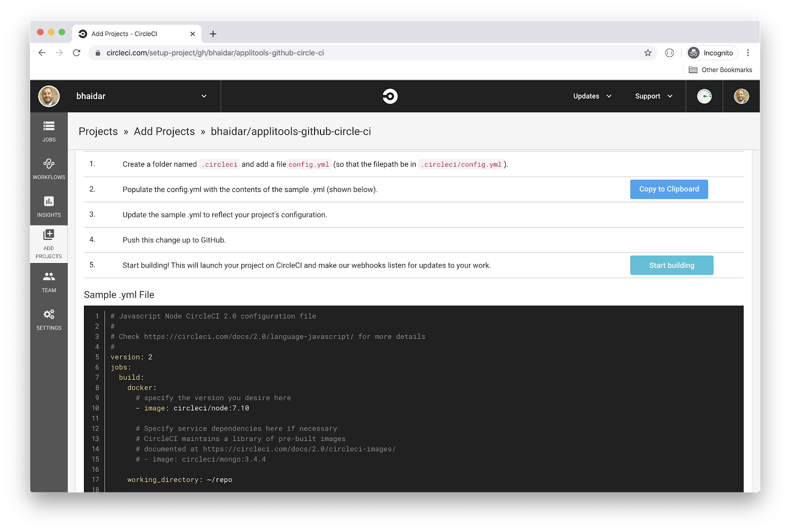Viewport: 790px width, 532px height.
Task: Click the Start building button
Action: (671, 266)
